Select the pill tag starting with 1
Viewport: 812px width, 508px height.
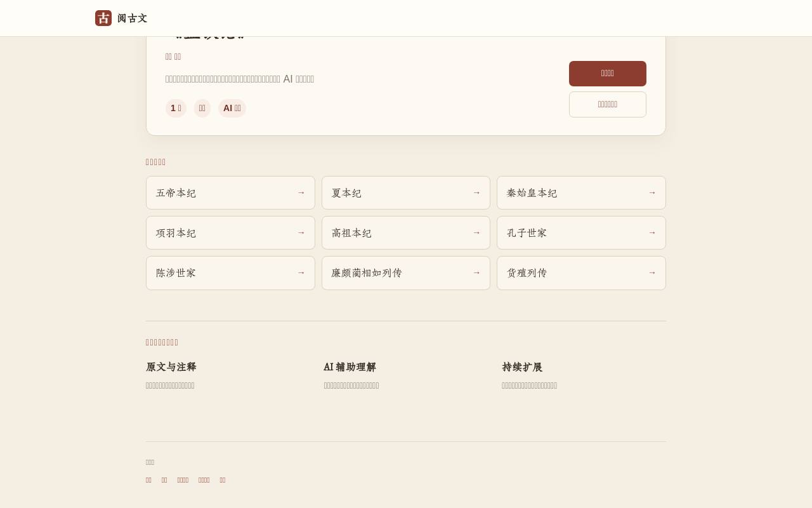pos(176,108)
